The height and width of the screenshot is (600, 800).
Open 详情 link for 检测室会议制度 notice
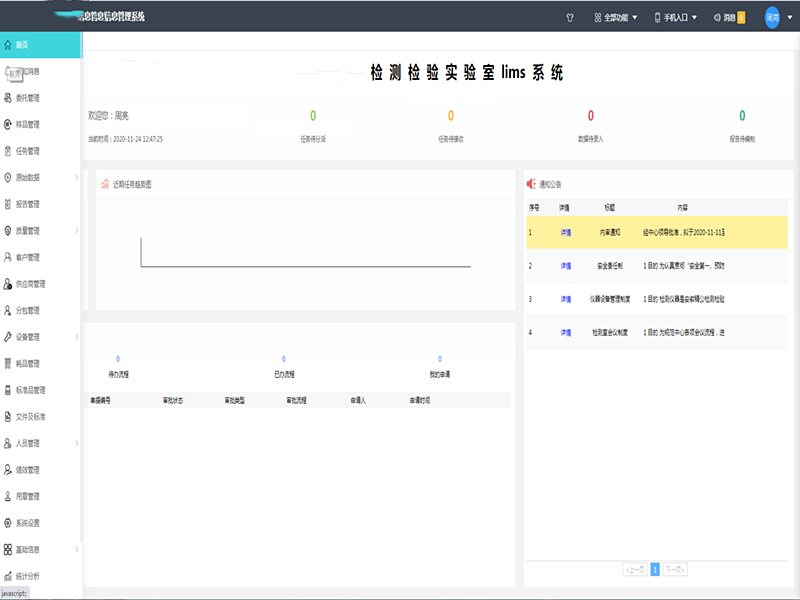(565, 332)
